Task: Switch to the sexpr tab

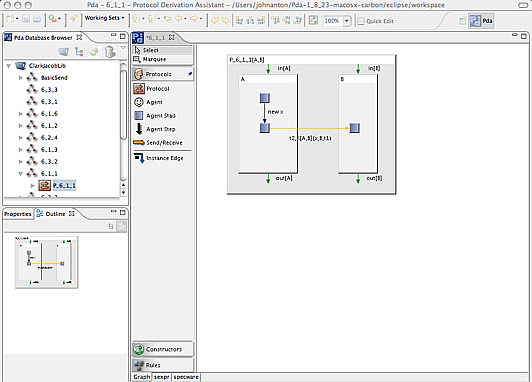Action: 162,377
